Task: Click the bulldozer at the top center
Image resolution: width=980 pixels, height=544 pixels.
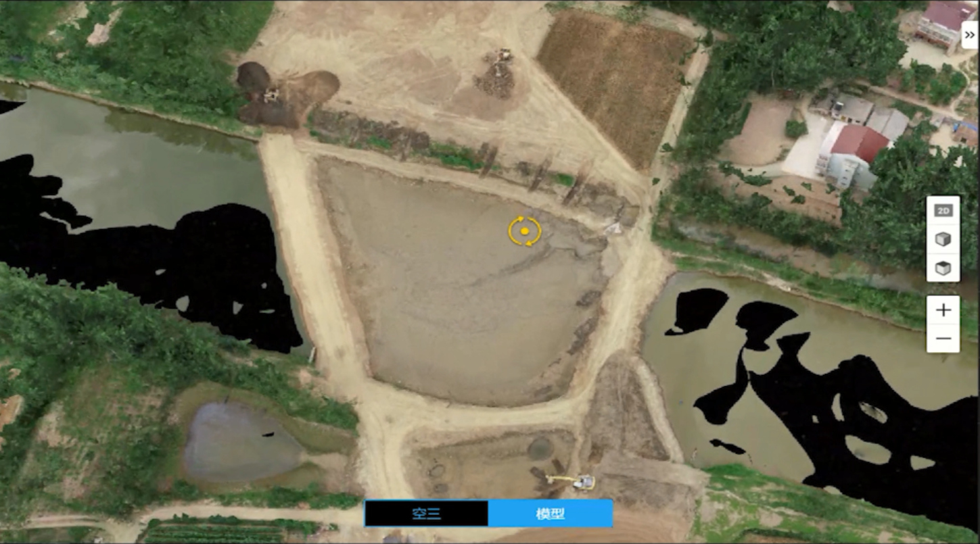Action: (503, 55)
